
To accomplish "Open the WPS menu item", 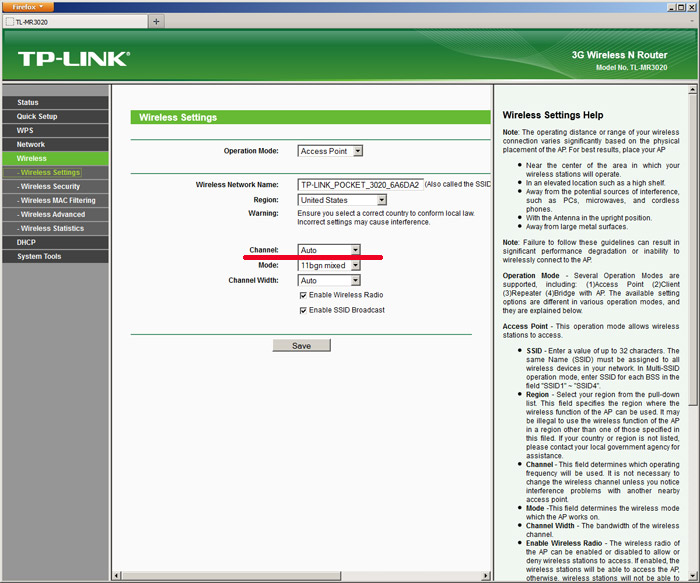I will [x=55, y=130].
